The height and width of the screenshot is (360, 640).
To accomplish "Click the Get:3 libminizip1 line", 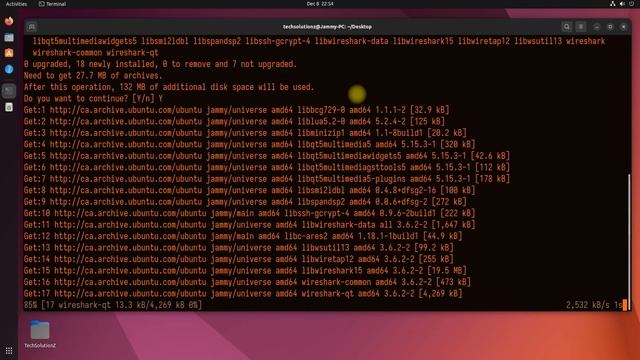I will click(x=245, y=133).
